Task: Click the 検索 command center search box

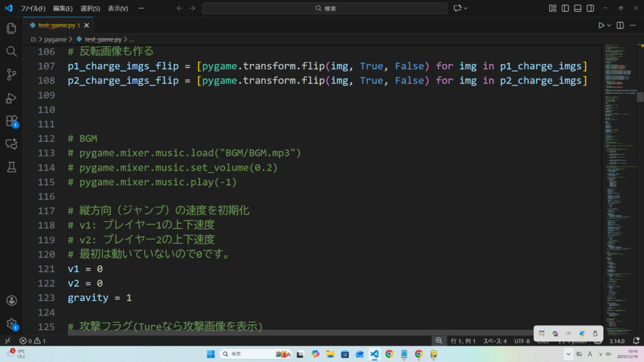Action: tap(325, 8)
